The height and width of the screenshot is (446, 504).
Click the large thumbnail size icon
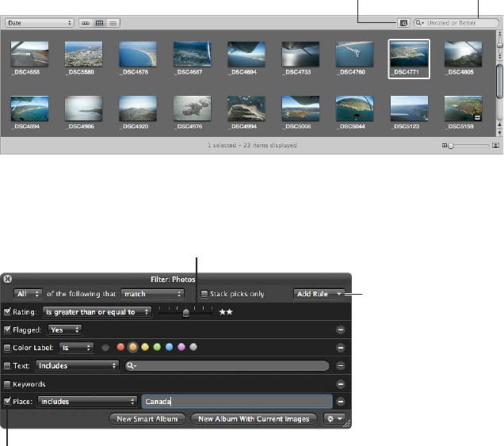click(x=495, y=146)
